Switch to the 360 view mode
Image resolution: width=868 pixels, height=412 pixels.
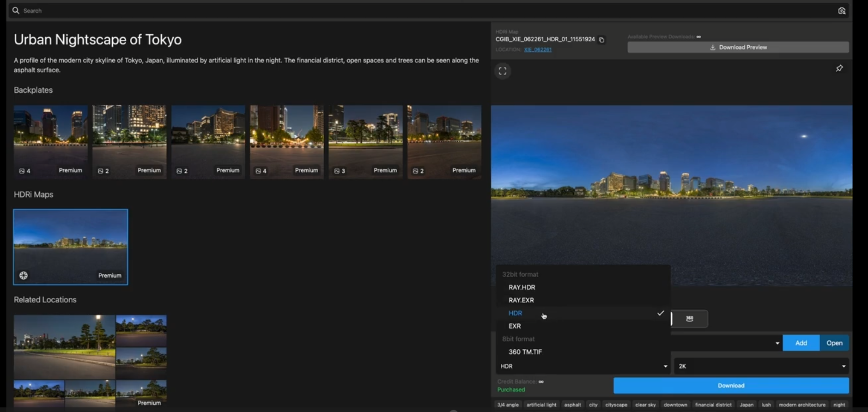[x=689, y=319]
